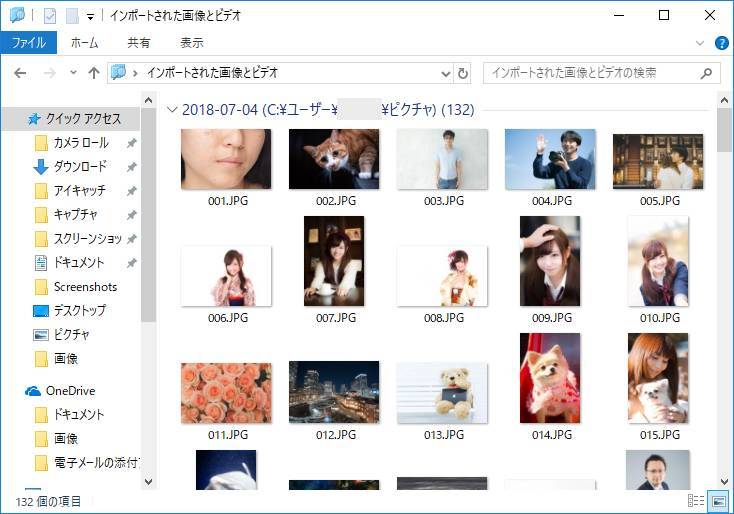This screenshot has width=734, height=514.
Task: Click the folder icon for 電子メールの添付
Action: [x=41, y=463]
